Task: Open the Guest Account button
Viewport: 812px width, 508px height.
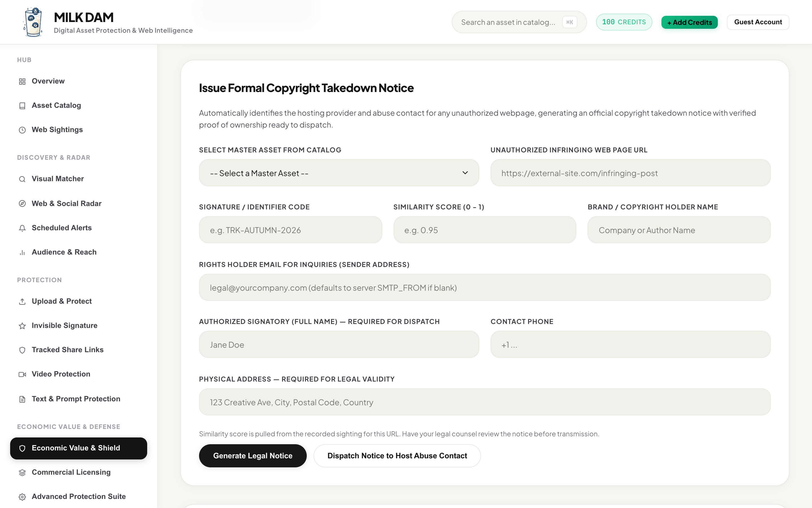Action: [758, 22]
